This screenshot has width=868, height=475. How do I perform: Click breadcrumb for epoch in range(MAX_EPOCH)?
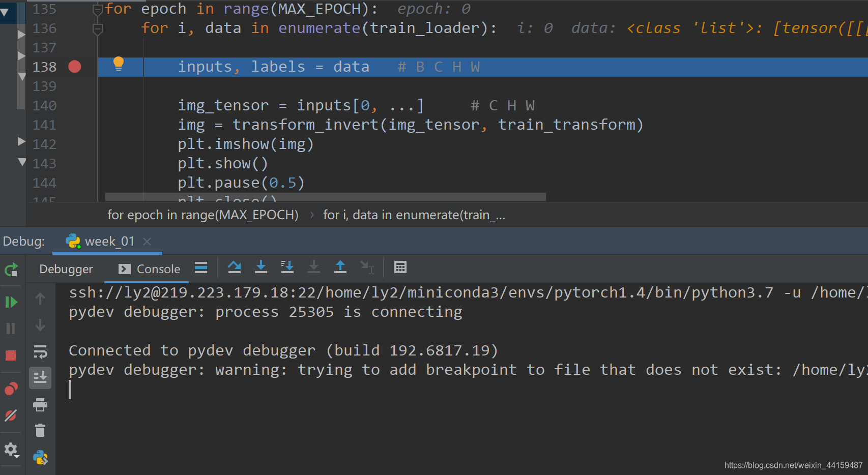point(203,215)
